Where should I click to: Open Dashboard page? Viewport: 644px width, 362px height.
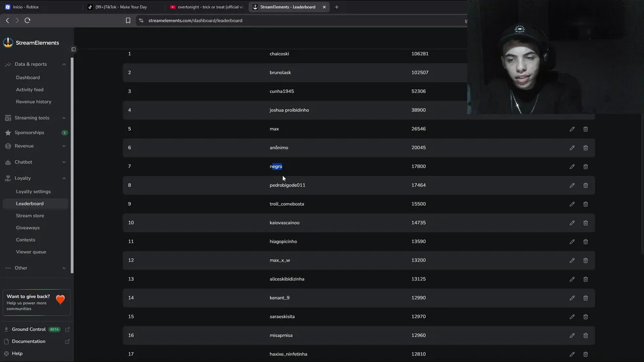pos(28,77)
